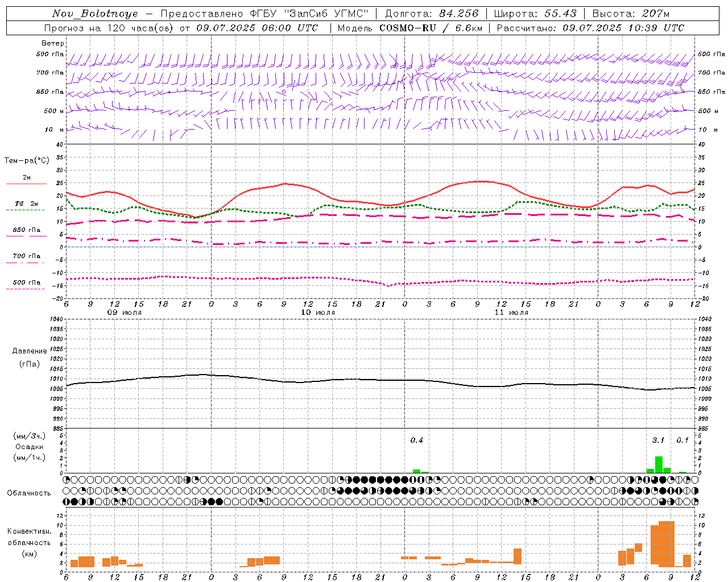Select the longitude value Долгота: 84.256

432,14
